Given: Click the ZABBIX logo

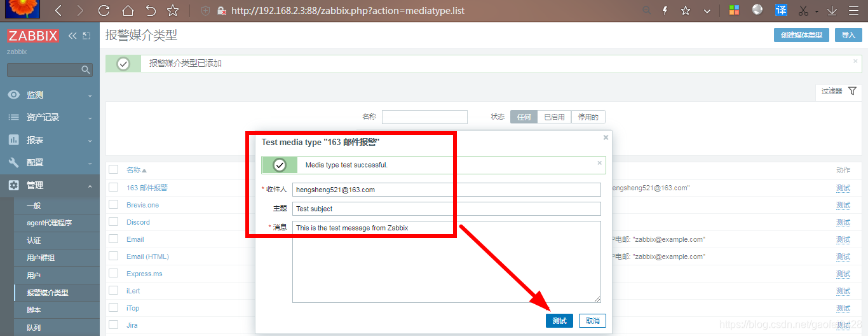Looking at the screenshot, I should pyautogui.click(x=33, y=36).
